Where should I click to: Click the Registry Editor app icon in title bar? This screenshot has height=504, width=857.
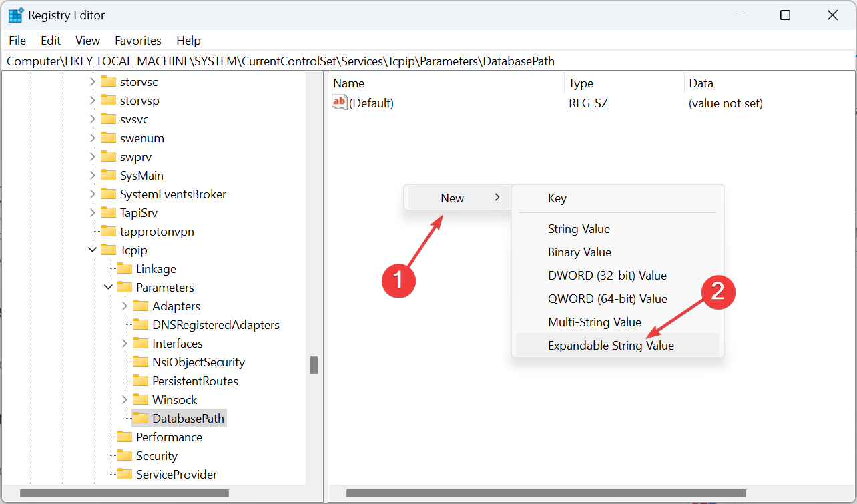(16, 15)
